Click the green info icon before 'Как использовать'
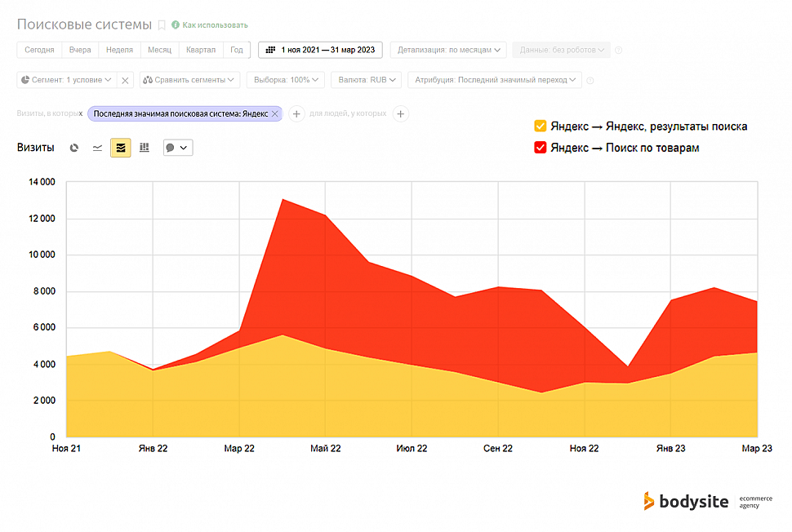The height and width of the screenshot is (532, 792). (176, 24)
